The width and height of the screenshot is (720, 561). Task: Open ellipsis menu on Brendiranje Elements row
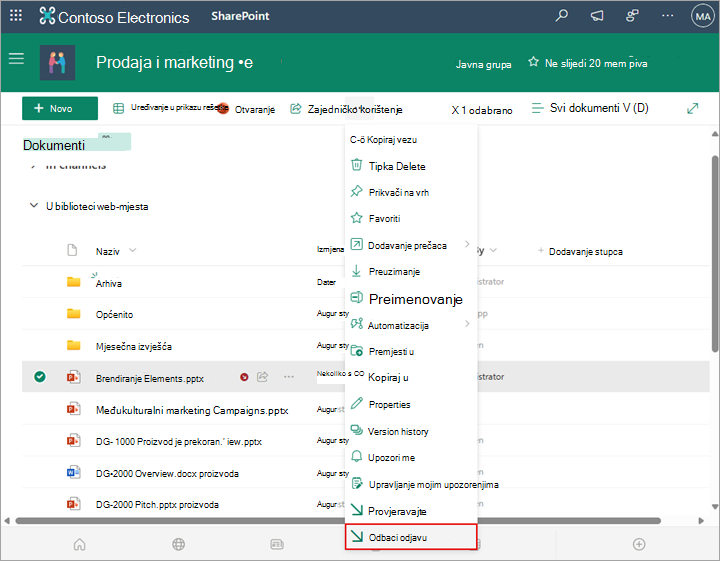[x=288, y=377]
